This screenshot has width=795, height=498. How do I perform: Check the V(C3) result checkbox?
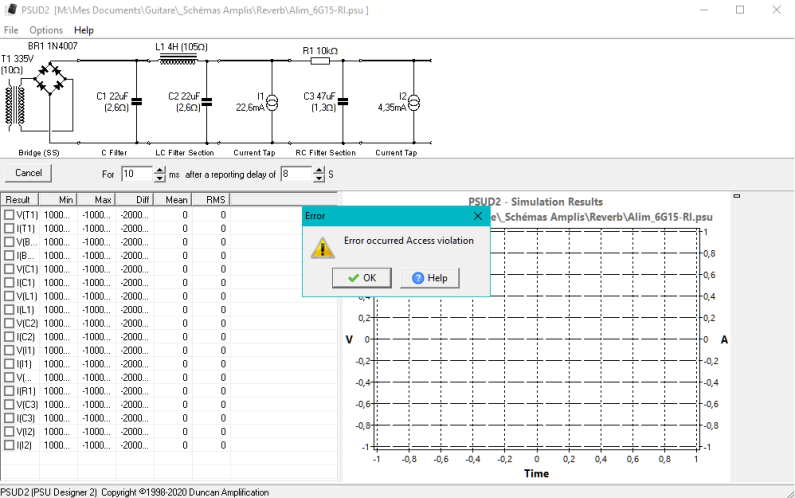[9, 404]
